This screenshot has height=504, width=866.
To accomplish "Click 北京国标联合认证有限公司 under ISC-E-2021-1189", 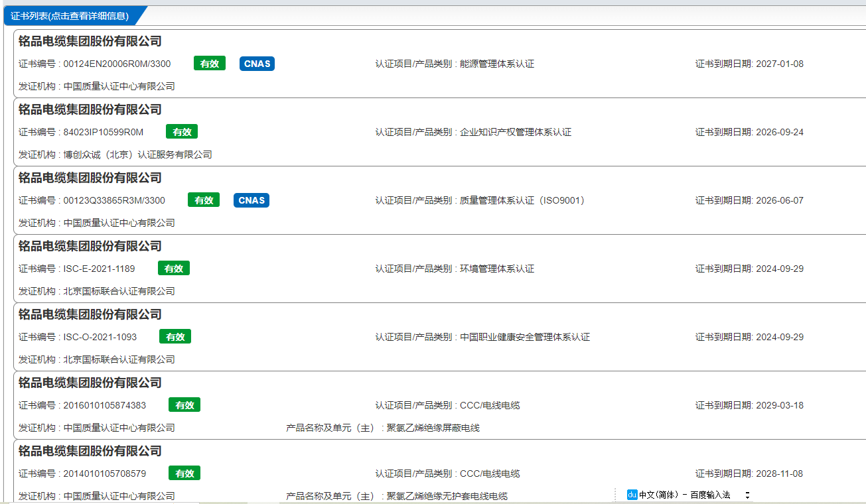I will pyautogui.click(x=119, y=292).
